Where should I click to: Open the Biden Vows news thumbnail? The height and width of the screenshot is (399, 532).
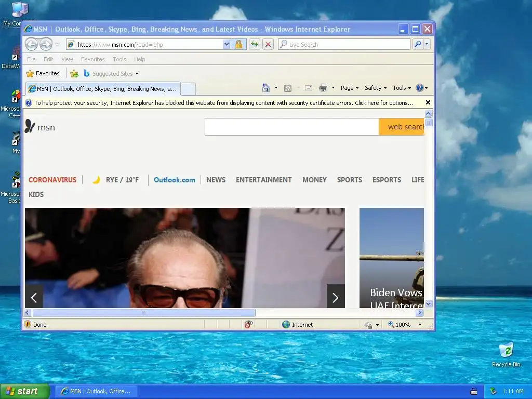coord(392,258)
